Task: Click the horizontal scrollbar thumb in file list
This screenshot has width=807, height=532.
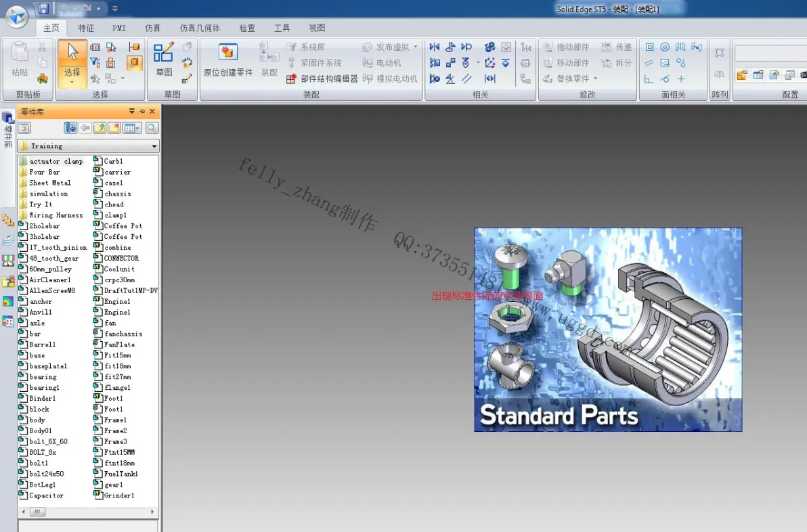Action: click(37, 512)
